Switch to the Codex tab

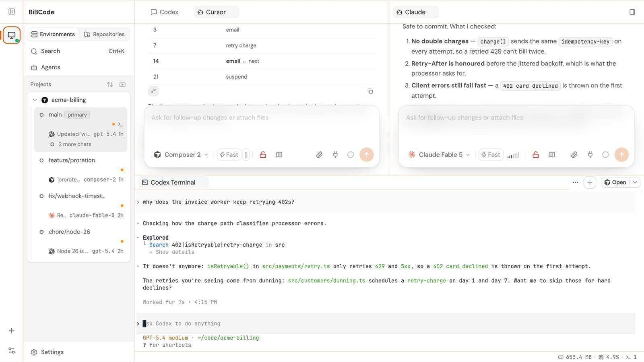click(165, 12)
